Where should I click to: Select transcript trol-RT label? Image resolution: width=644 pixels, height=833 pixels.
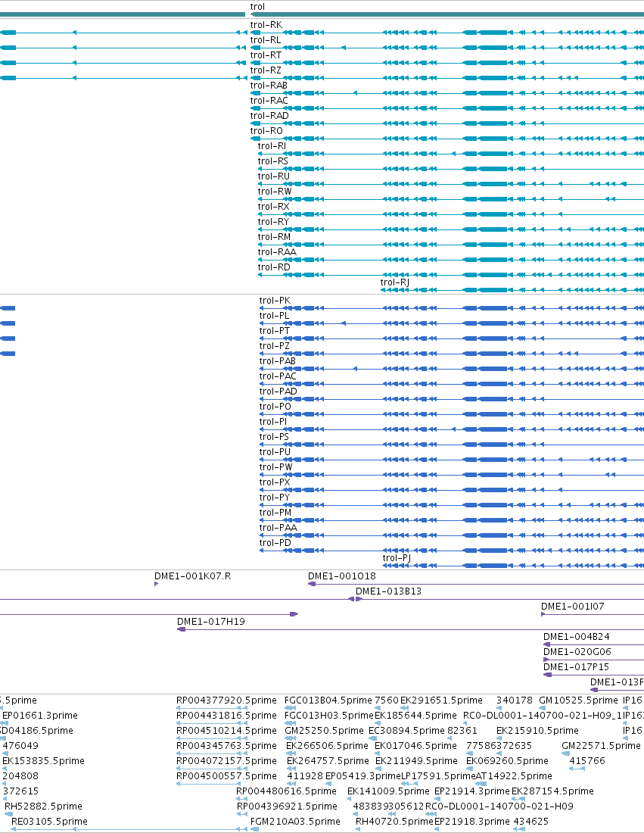click(266, 55)
